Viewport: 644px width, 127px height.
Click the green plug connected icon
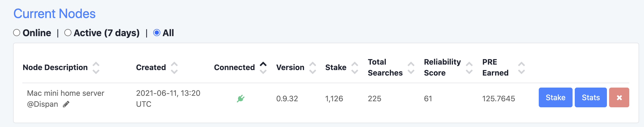pyautogui.click(x=240, y=99)
